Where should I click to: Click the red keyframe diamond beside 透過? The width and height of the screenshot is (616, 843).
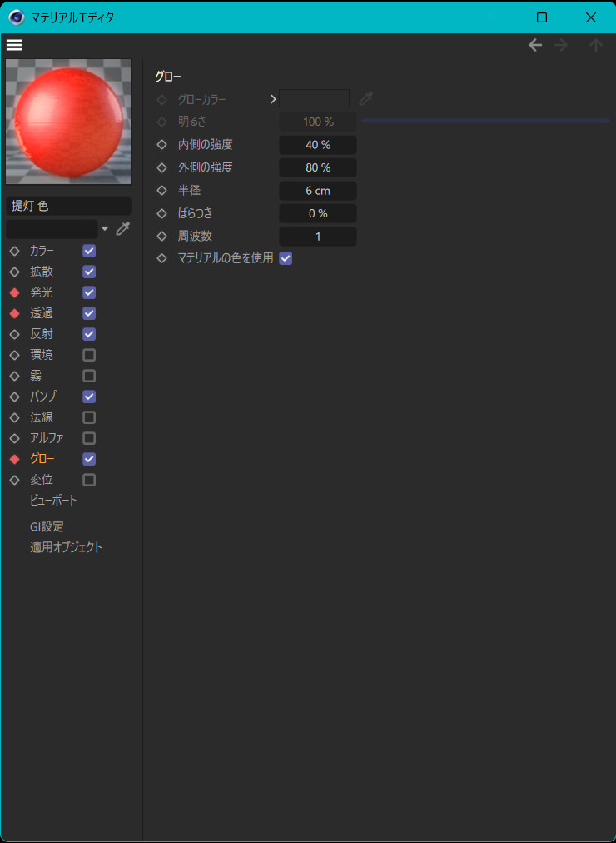(x=14, y=313)
